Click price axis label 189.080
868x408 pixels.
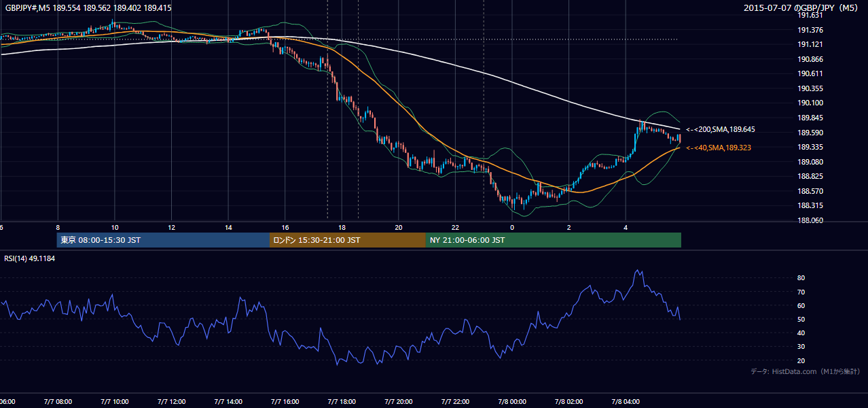[x=810, y=162]
